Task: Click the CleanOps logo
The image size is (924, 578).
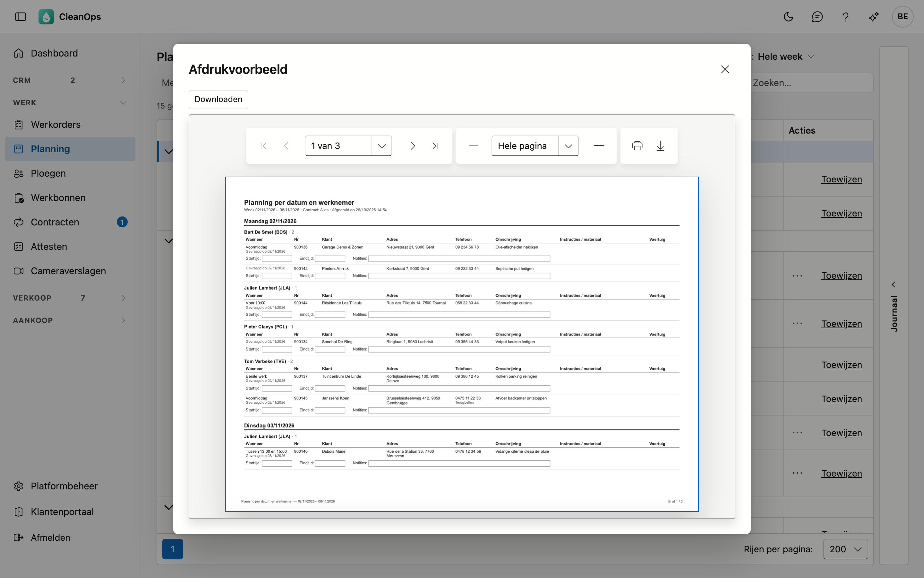Action: [46, 16]
